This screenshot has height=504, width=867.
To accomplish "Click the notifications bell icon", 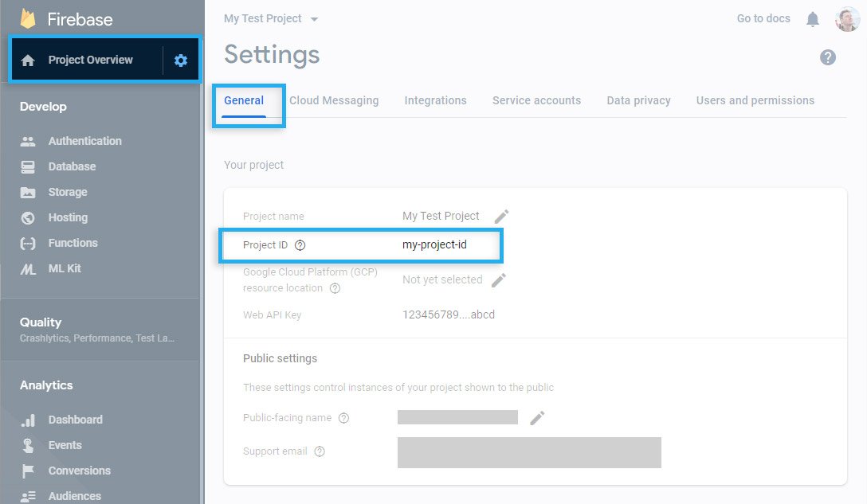I will pyautogui.click(x=812, y=19).
